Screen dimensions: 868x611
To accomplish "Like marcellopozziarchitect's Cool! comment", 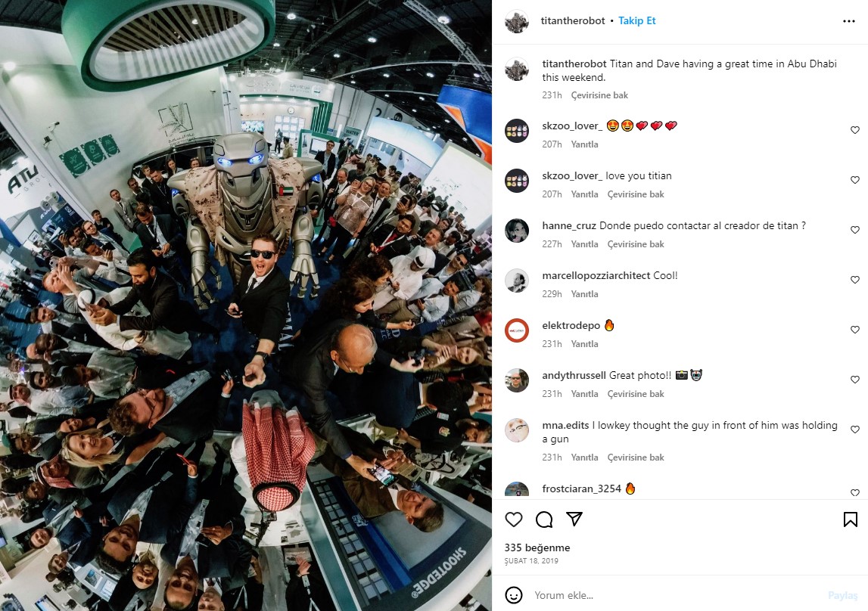I will [854, 280].
